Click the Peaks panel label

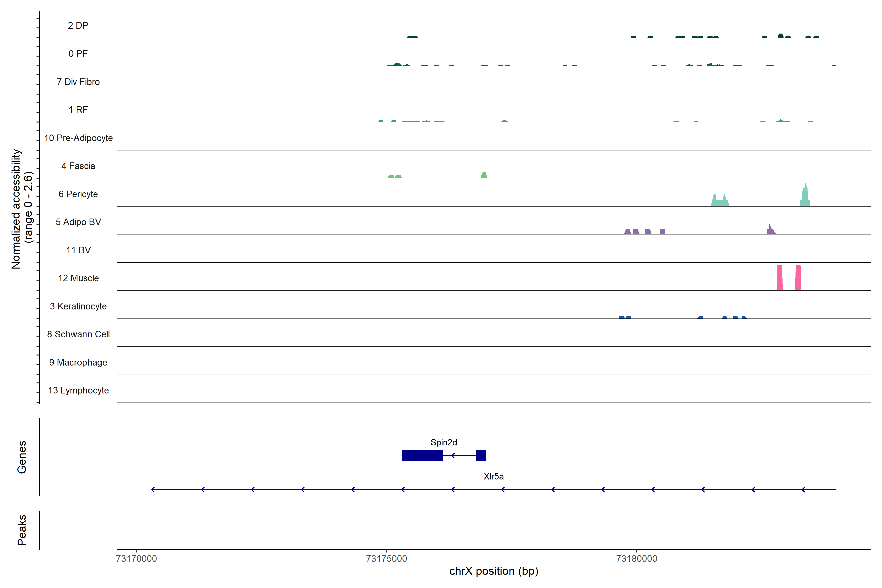22,530
